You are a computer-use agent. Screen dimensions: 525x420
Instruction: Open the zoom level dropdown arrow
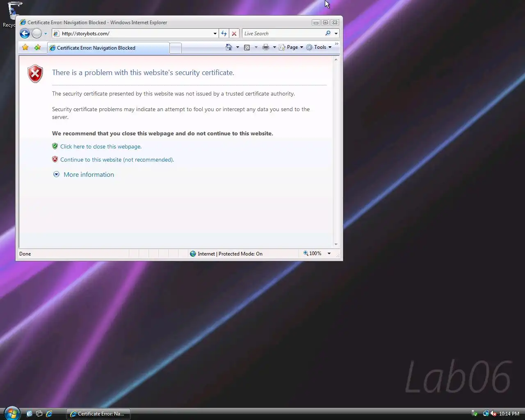tap(329, 253)
